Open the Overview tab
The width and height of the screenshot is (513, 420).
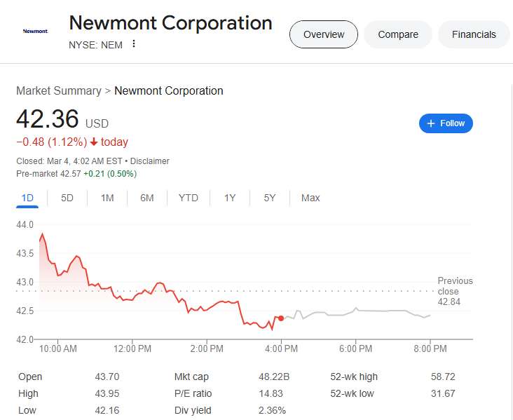coord(324,34)
